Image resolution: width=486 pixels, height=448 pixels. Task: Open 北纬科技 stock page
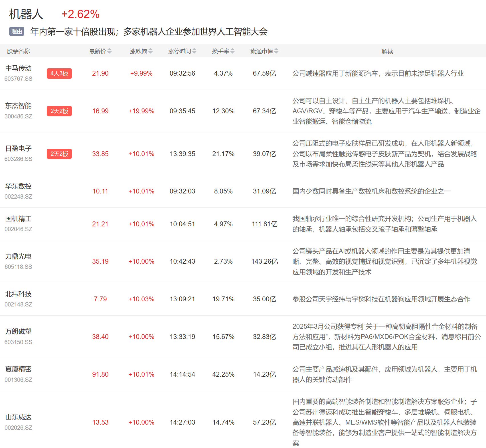click(x=19, y=294)
